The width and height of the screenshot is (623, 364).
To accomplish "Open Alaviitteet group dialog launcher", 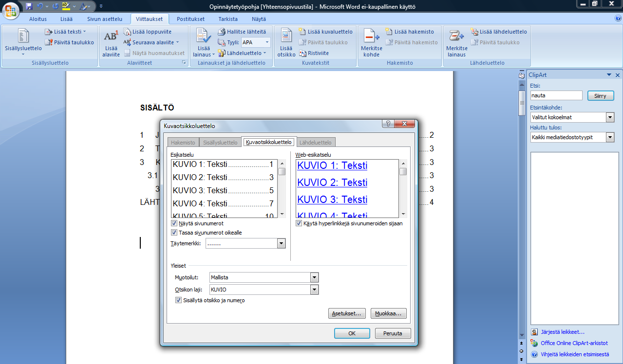I will pos(184,63).
